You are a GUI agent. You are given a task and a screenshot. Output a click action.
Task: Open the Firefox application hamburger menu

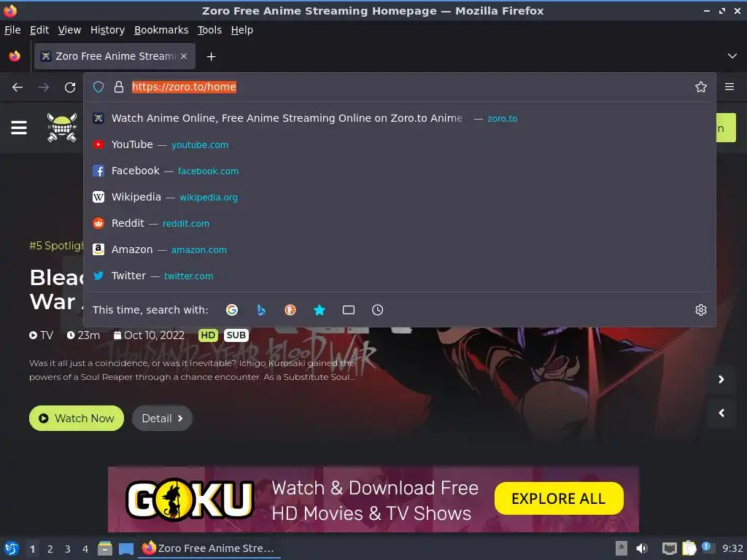coord(729,87)
